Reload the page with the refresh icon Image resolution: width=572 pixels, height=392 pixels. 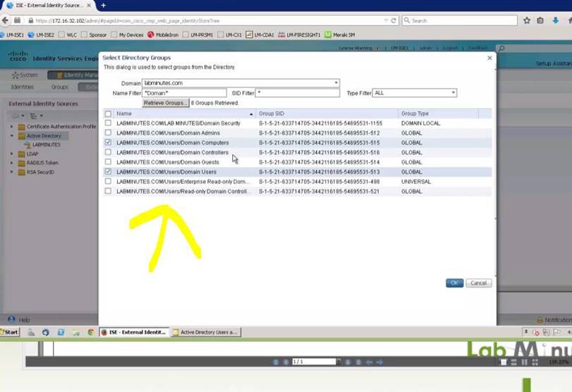[x=394, y=20]
